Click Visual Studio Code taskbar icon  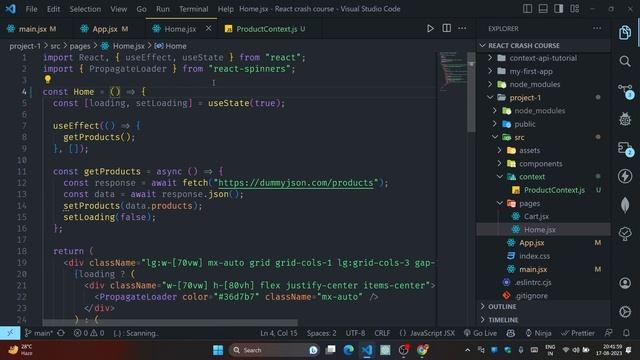[x=367, y=350]
